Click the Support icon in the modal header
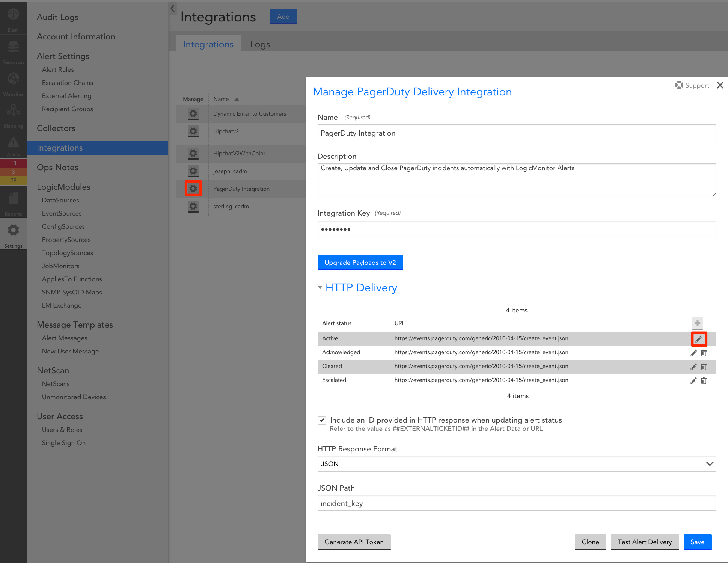Viewport: 728px width, 563px height. 679,85
